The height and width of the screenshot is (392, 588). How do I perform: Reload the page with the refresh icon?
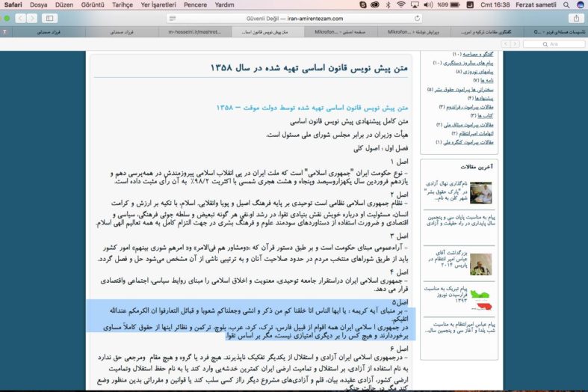click(x=417, y=18)
